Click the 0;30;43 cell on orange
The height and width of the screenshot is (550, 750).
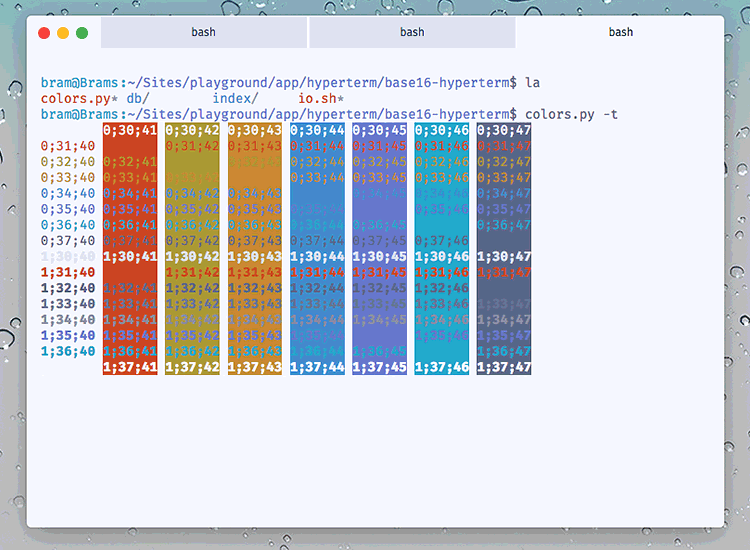point(255,130)
